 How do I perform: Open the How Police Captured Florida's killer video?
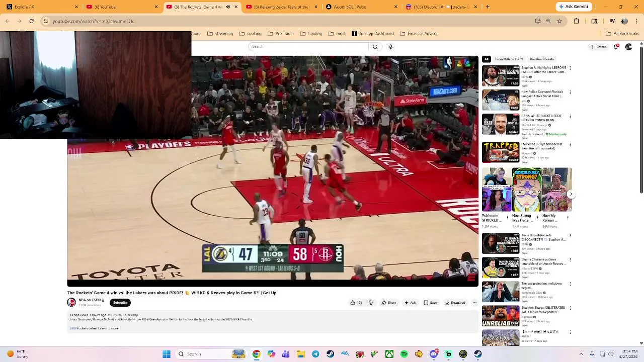point(501,100)
